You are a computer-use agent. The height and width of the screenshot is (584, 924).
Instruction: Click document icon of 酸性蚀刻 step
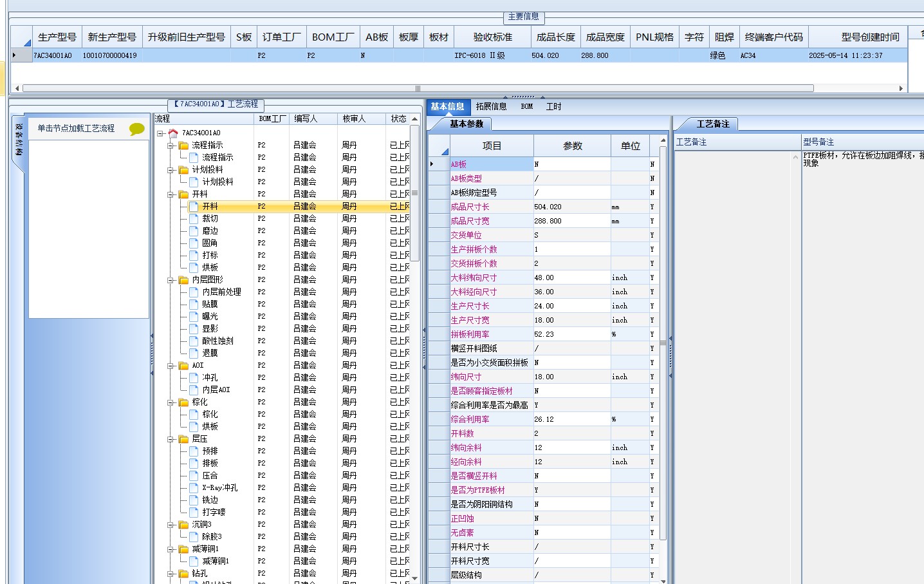[194, 341]
